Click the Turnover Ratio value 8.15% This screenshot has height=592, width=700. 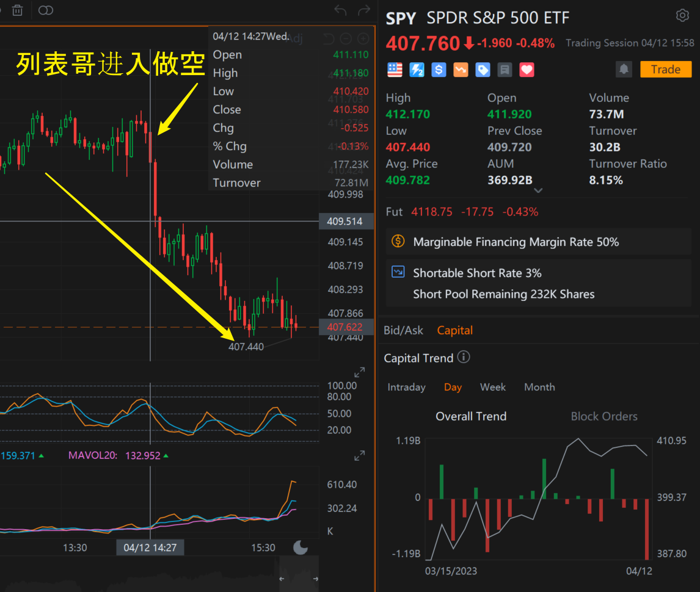pyautogui.click(x=606, y=180)
